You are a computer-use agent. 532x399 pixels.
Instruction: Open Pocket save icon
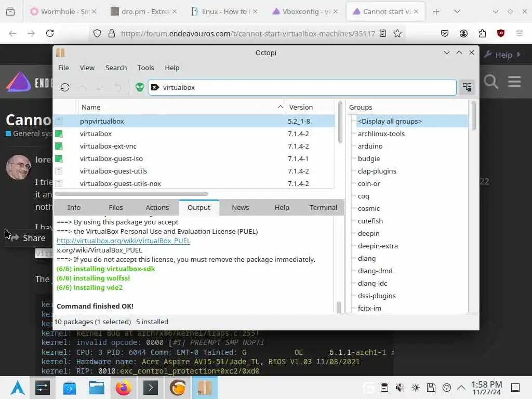(x=445, y=33)
